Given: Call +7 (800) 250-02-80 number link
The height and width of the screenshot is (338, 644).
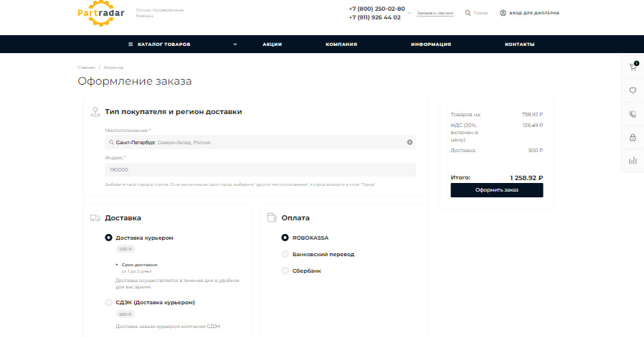Looking at the screenshot, I should 377,9.
